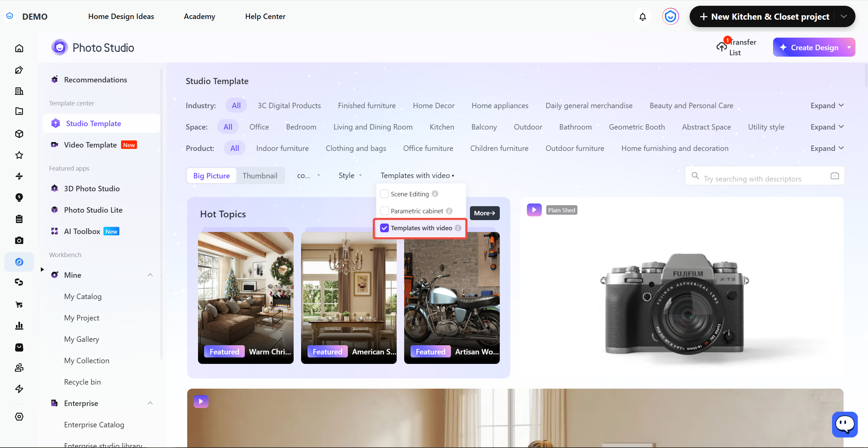The image size is (868, 448).
Task: Open the bar chart icon in rail
Action: 19,326
